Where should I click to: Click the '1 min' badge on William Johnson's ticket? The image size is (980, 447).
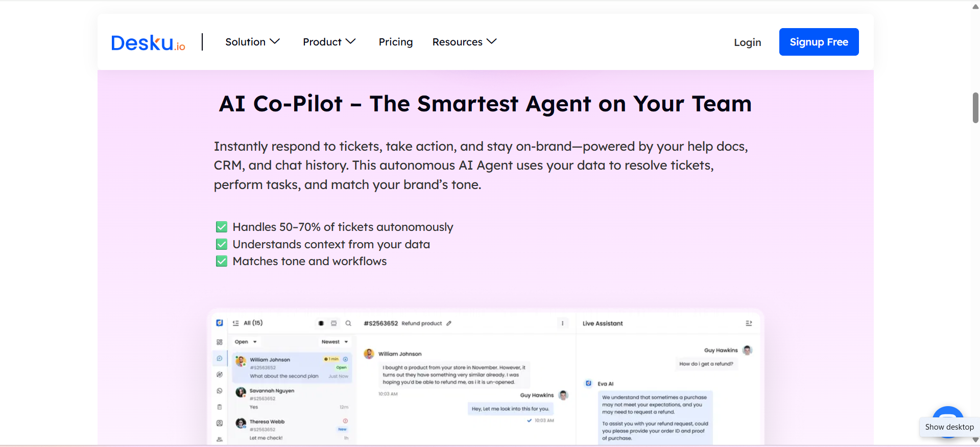(x=331, y=359)
